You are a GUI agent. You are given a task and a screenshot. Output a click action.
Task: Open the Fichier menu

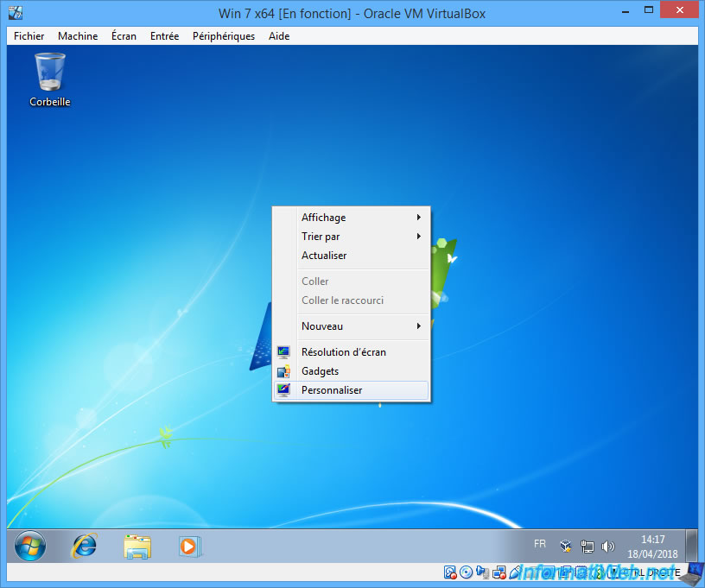(x=29, y=36)
